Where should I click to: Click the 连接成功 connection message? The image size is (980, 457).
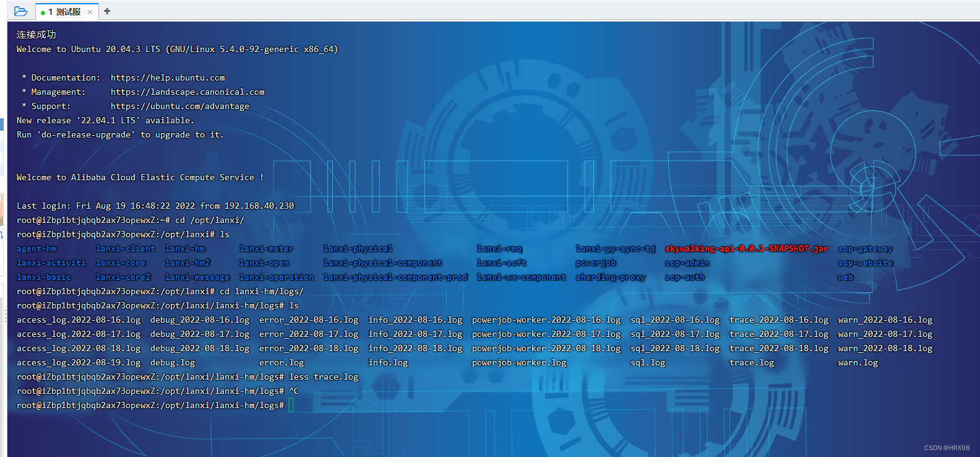tap(37, 35)
